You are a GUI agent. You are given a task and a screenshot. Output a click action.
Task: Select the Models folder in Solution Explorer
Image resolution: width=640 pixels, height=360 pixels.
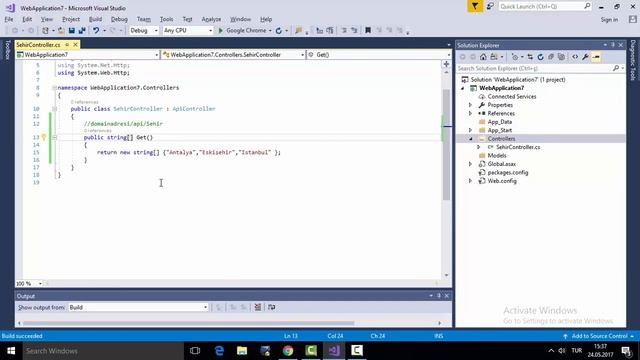pos(497,156)
